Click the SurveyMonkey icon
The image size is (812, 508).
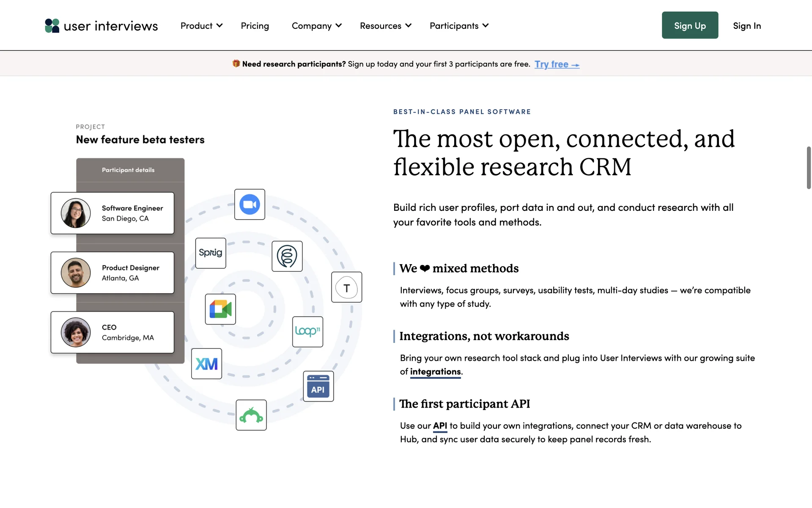point(251,415)
